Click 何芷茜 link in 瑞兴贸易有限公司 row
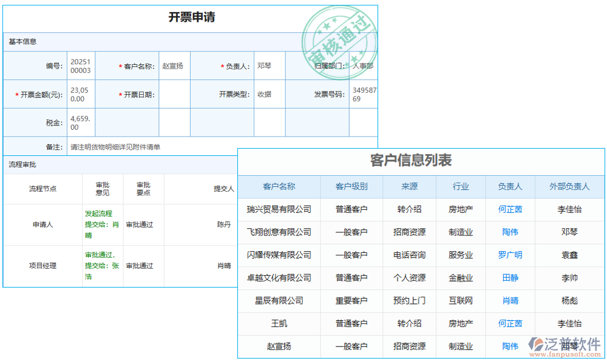This screenshot has width=607, height=364. tap(509, 209)
